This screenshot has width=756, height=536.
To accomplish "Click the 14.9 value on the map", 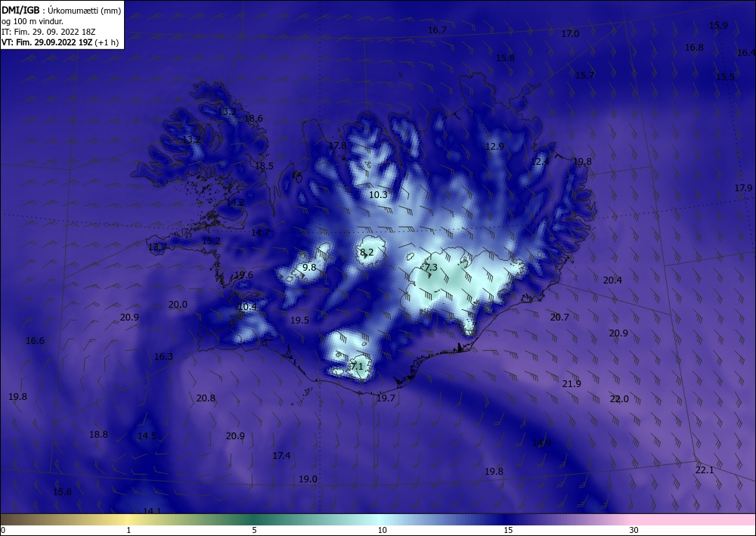I will tap(541, 443).
